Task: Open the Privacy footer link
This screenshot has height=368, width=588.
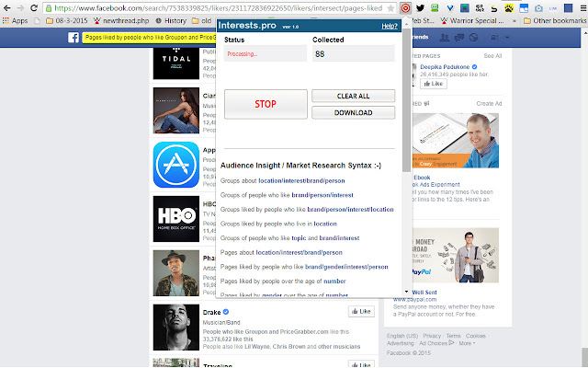Action: (x=432, y=336)
